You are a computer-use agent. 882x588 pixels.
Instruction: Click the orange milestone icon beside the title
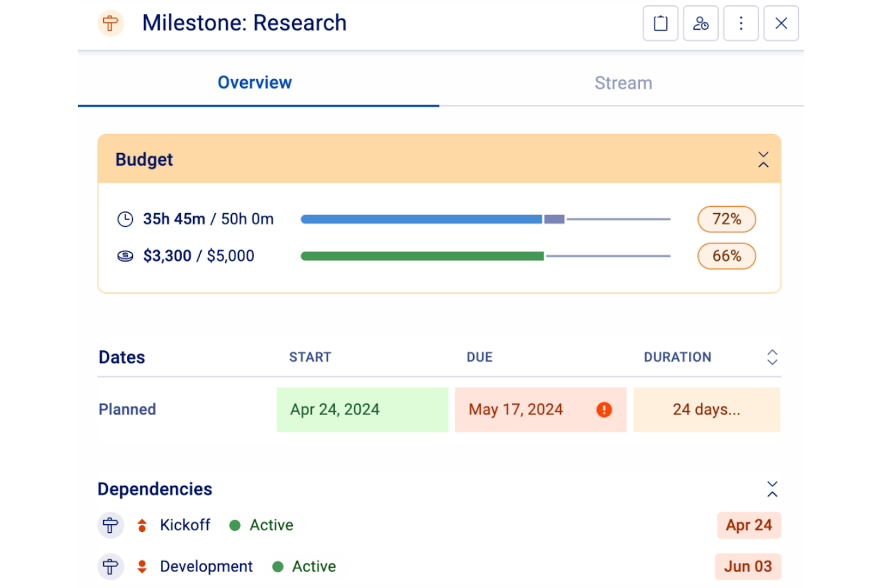[x=110, y=23]
